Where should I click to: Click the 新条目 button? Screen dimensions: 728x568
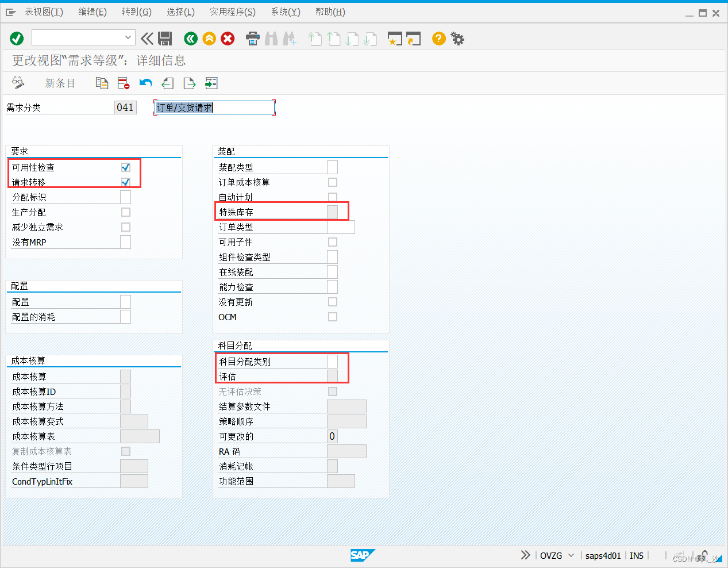(x=60, y=83)
